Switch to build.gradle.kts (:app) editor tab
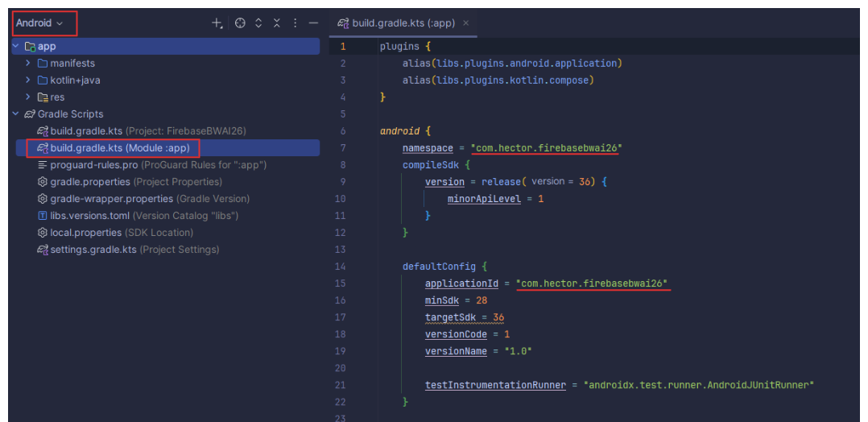This screenshot has width=868, height=422. 403,23
